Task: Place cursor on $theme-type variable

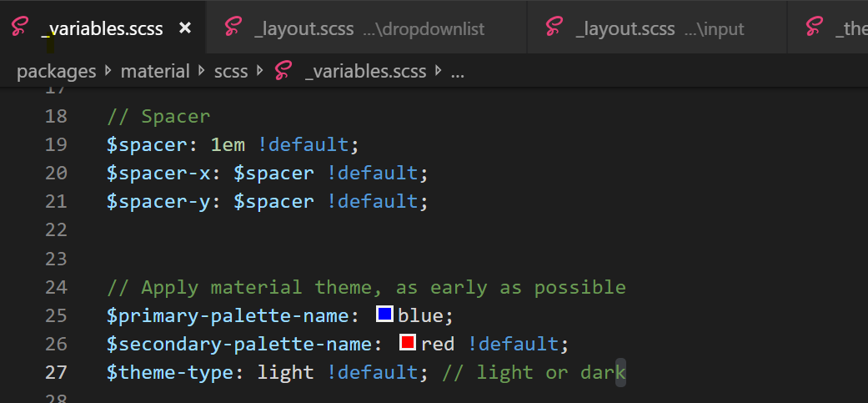Action: tap(169, 372)
